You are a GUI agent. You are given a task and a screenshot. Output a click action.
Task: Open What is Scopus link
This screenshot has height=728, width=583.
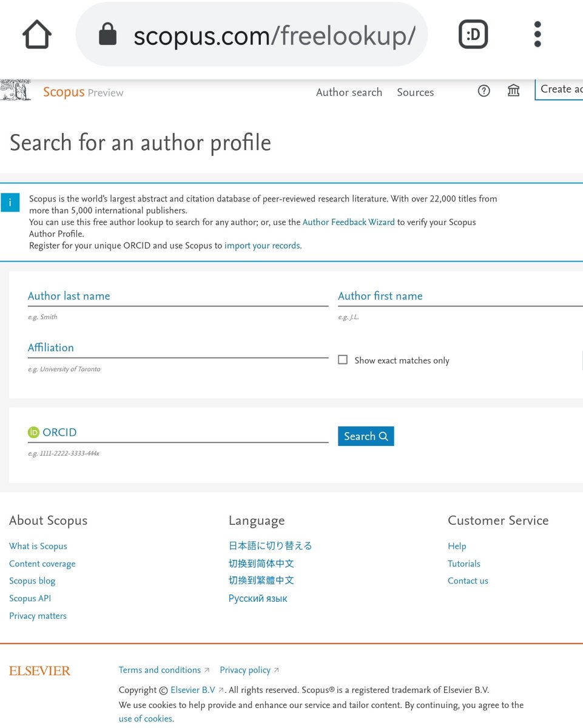(x=38, y=546)
